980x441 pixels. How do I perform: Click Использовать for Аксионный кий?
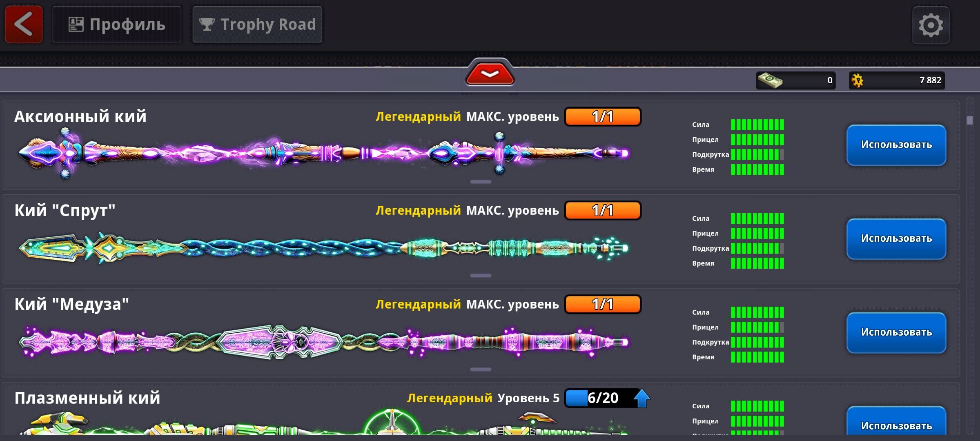pos(896,145)
